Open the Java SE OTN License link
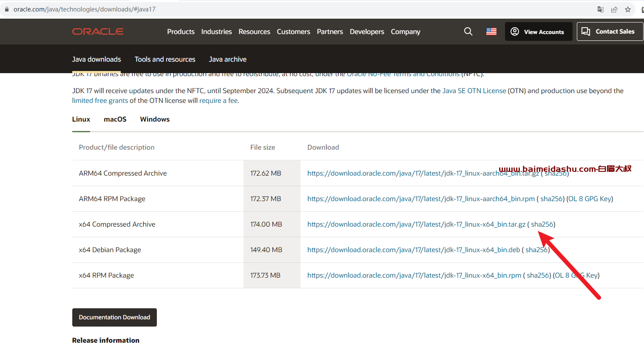Screen dimensions: 644x344 (474, 91)
